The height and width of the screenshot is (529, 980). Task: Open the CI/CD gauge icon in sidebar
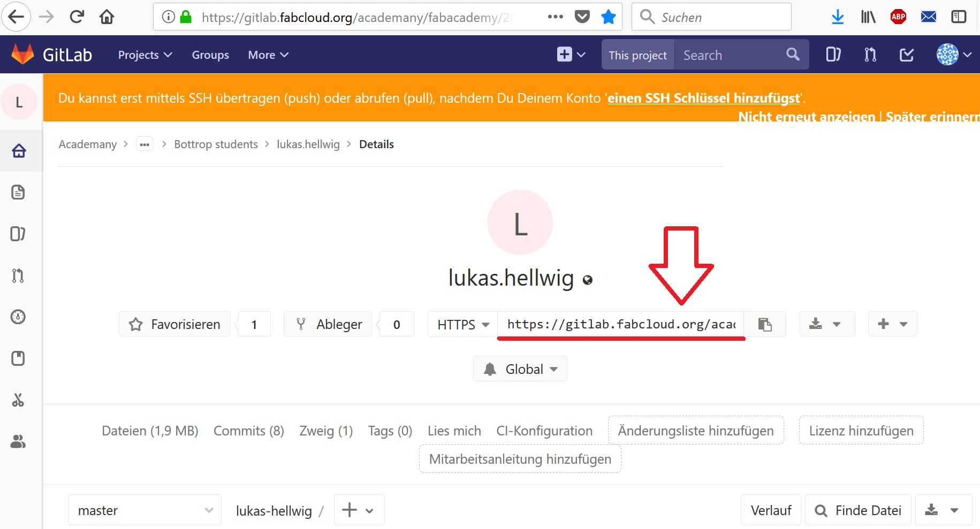point(19,317)
